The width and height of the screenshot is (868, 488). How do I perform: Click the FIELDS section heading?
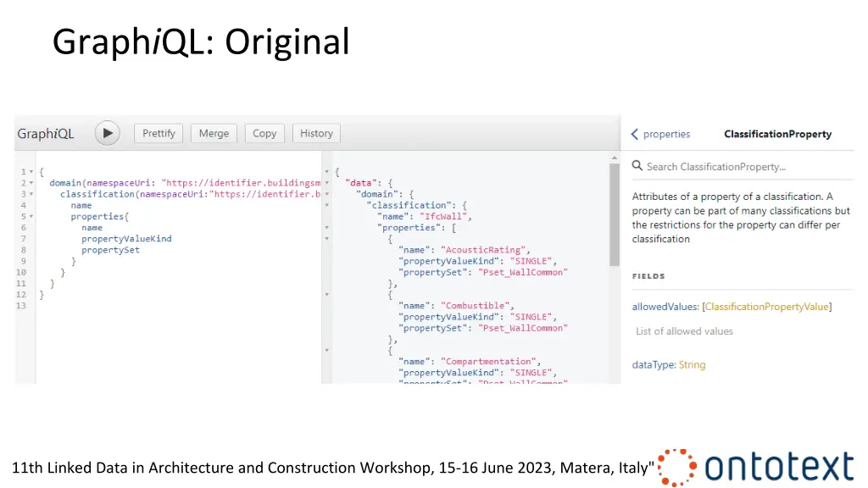[648, 276]
